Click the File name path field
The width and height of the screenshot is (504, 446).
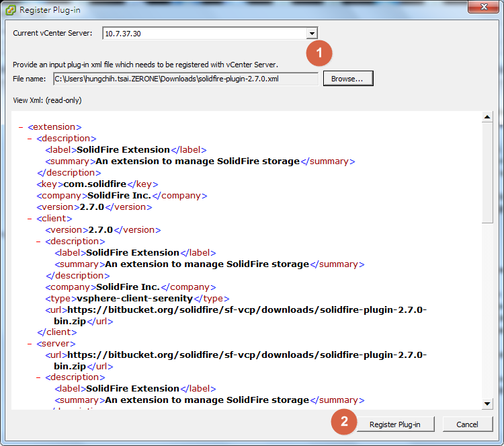pyautogui.click(x=185, y=79)
